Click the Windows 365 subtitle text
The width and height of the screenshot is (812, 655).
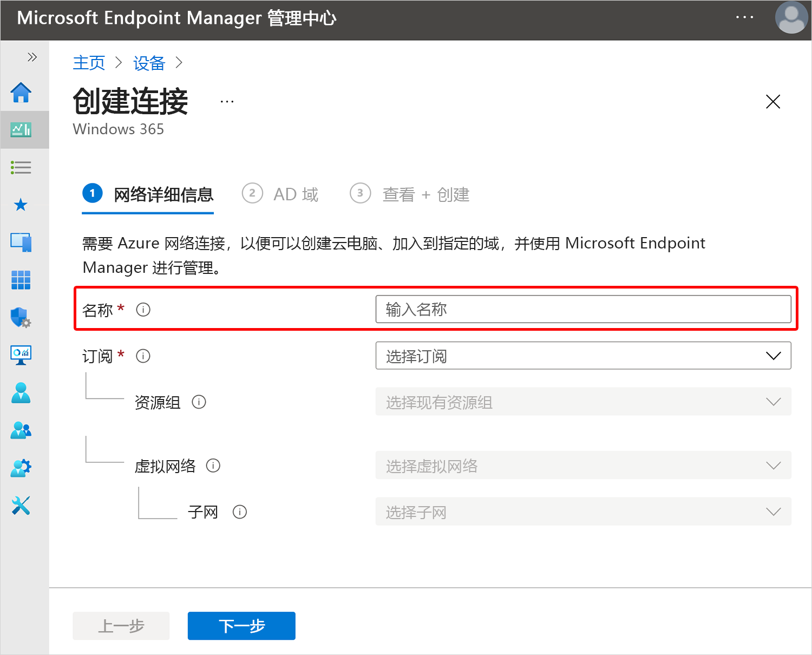tap(119, 129)
